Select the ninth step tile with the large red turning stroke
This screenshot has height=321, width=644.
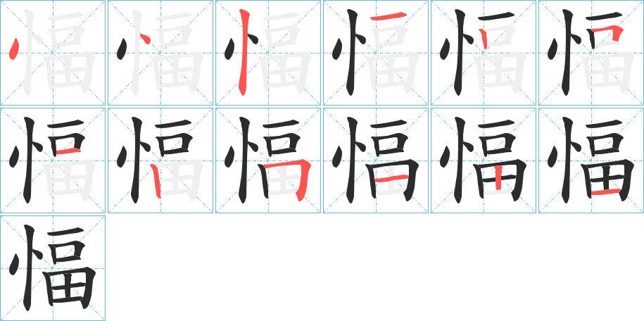click(x=267, y=160)
